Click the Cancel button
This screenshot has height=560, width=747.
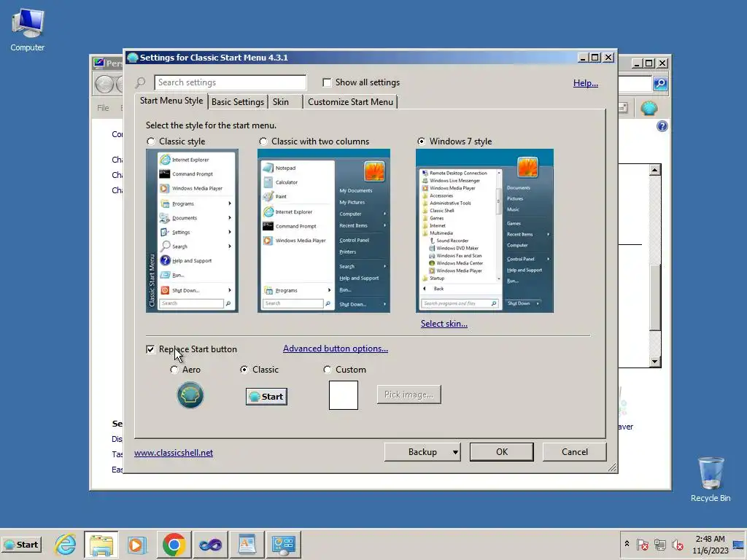click(x=575, y=452)
